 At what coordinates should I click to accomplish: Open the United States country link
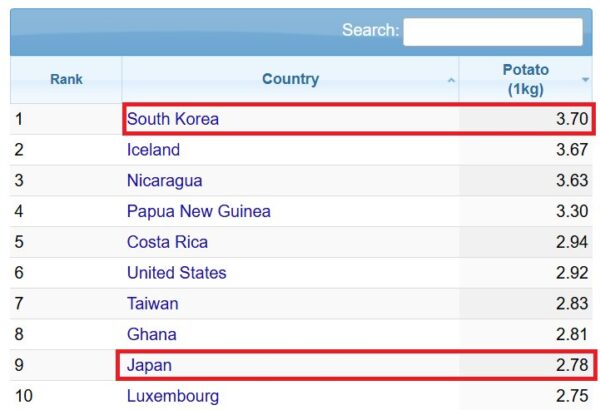pos(176,272)
